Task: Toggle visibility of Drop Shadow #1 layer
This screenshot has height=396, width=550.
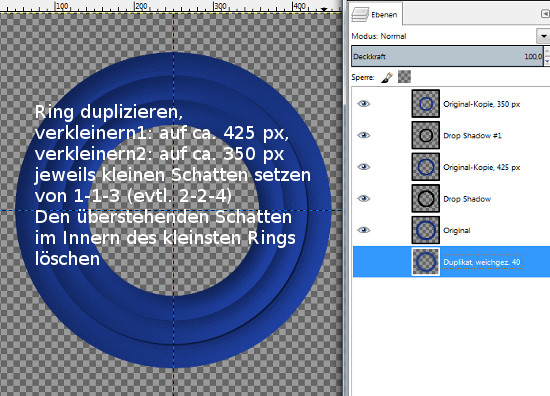Action: click(363, 135)
